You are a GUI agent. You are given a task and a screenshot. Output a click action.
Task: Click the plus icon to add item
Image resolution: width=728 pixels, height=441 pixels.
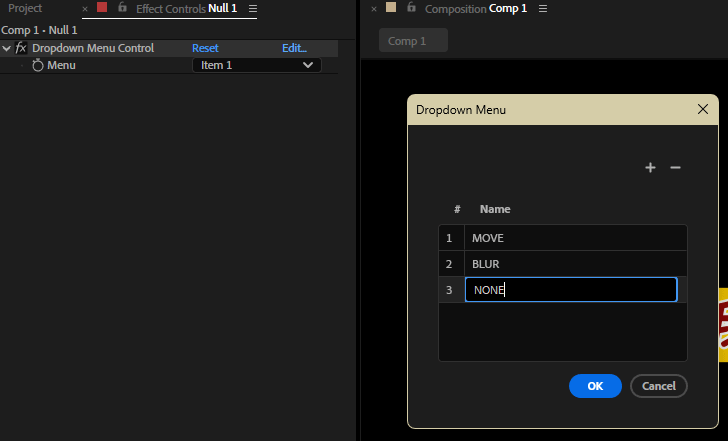coord(650,168)
